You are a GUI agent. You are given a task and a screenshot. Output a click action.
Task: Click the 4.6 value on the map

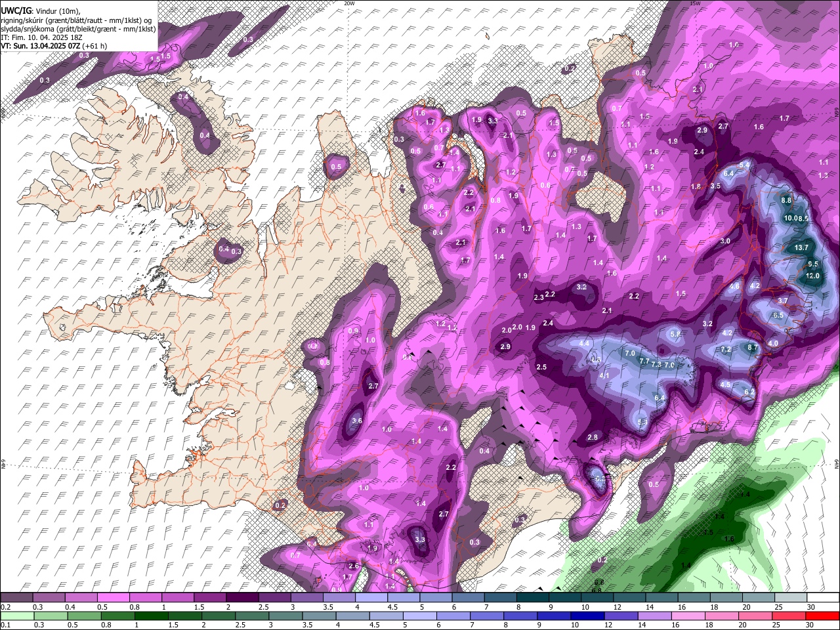pyautogui.click(x=734, y=287)
